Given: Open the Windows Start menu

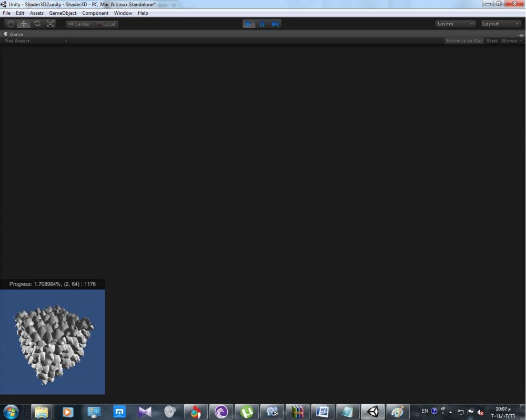Looking at the screenshot, I should pos(11,412).
